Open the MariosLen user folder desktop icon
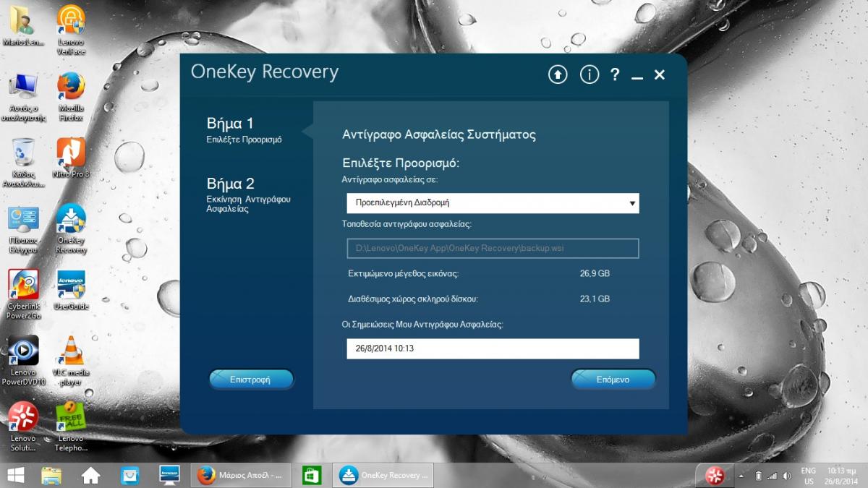 [x=23, y=25]
